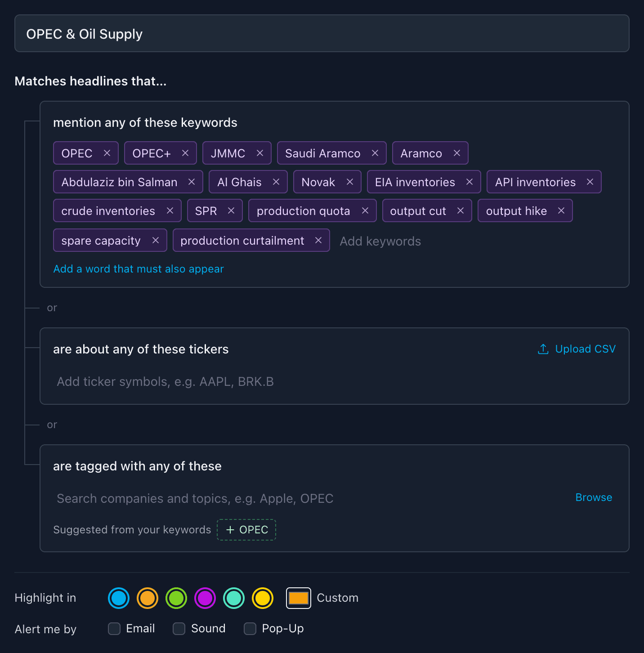
Task: Click the upload arrow icon
Action: pyautogui.click(x=543, y=349)
